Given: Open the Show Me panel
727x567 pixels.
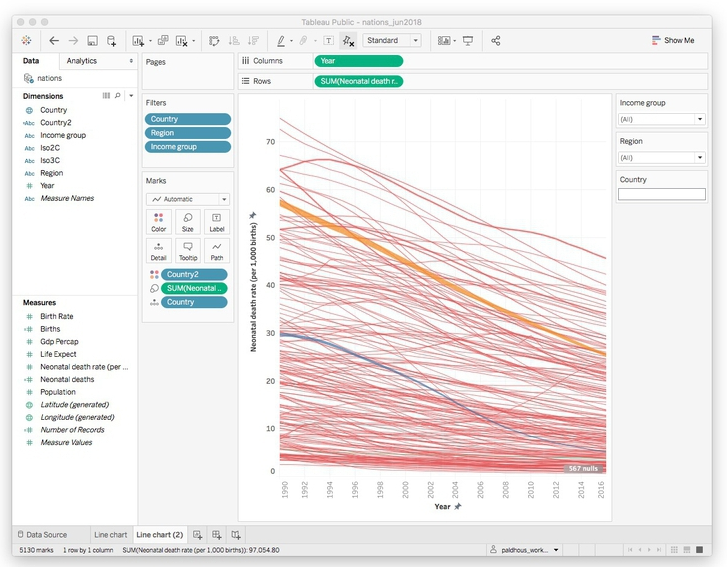Looking at the screenshot, I should coord(673,40).
